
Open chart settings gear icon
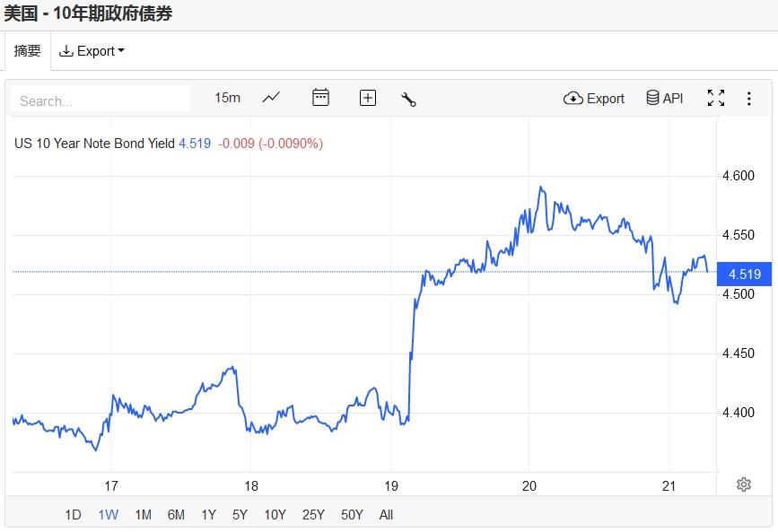tap(743, 484)
